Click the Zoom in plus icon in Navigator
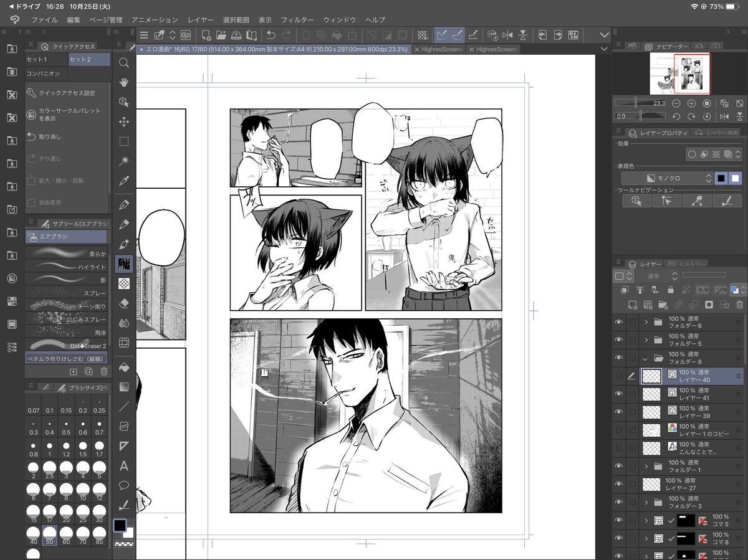 pos(691,103)
